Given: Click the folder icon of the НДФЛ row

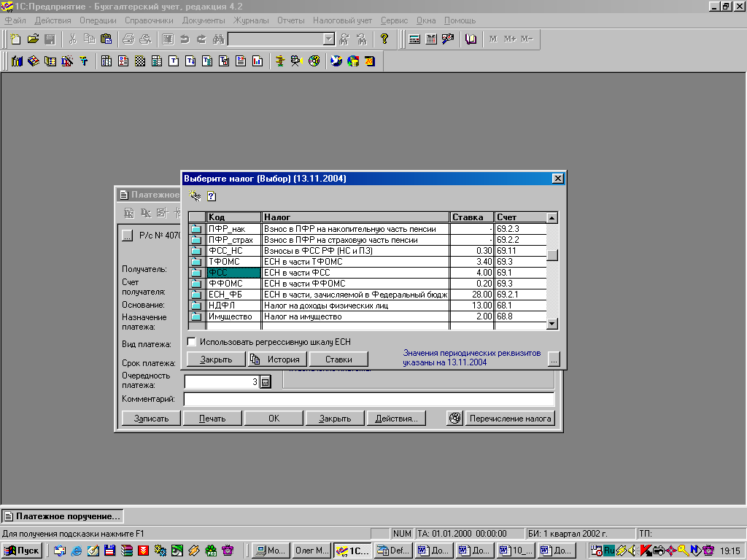Looking at the screenshot, I should click(196, 306).
